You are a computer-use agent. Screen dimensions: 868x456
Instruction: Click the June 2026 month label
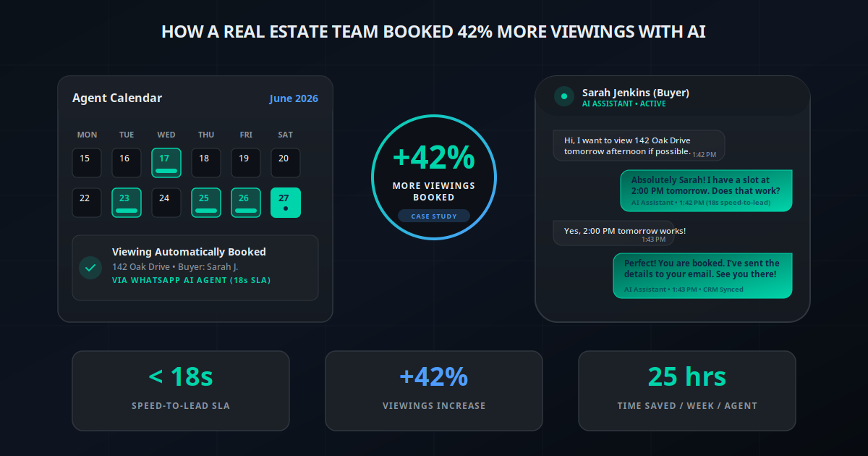tap(294, 98)
